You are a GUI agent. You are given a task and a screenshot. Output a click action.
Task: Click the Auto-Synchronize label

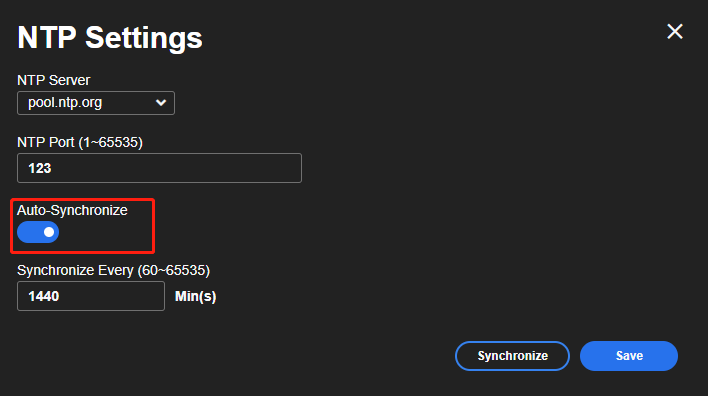click(x=72, y=210)
